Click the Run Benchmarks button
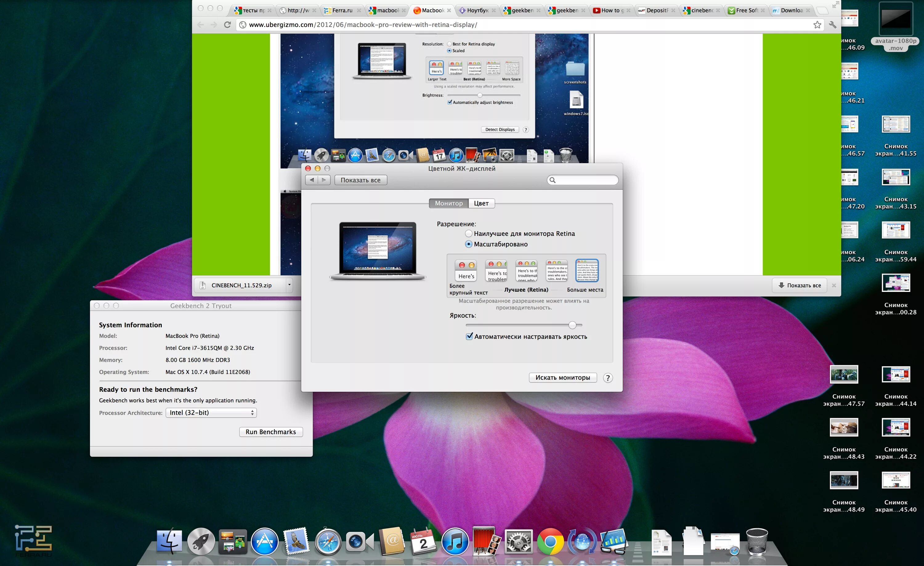This screenshot has height=566, width=924. pyautogui.click(x=271, y=432)
